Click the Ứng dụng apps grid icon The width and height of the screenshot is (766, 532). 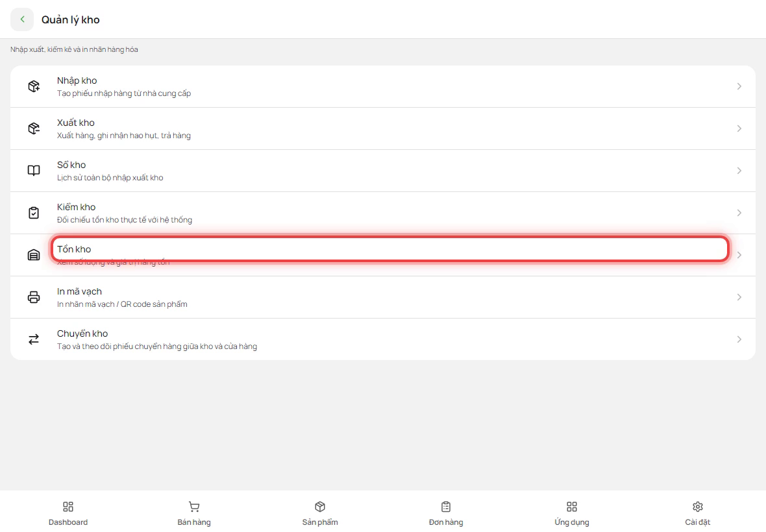pyautogui.click(x=571, y=507)
